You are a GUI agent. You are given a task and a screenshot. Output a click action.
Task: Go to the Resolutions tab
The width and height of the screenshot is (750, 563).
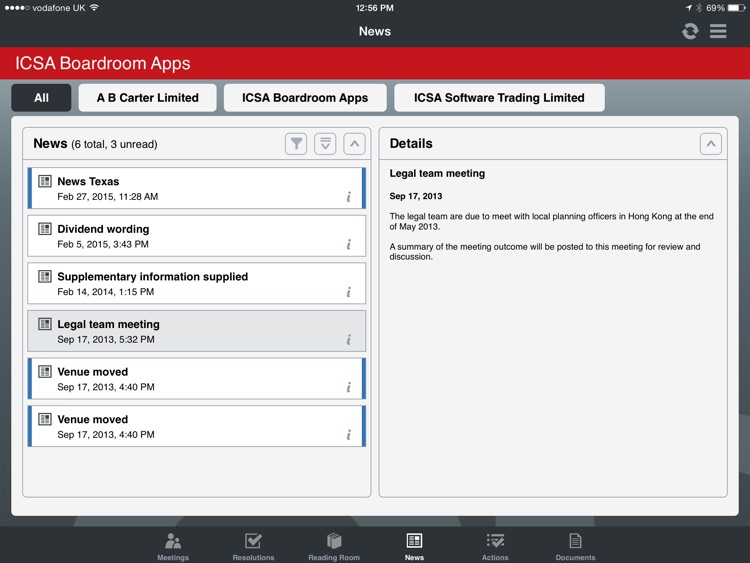[253, 547]
